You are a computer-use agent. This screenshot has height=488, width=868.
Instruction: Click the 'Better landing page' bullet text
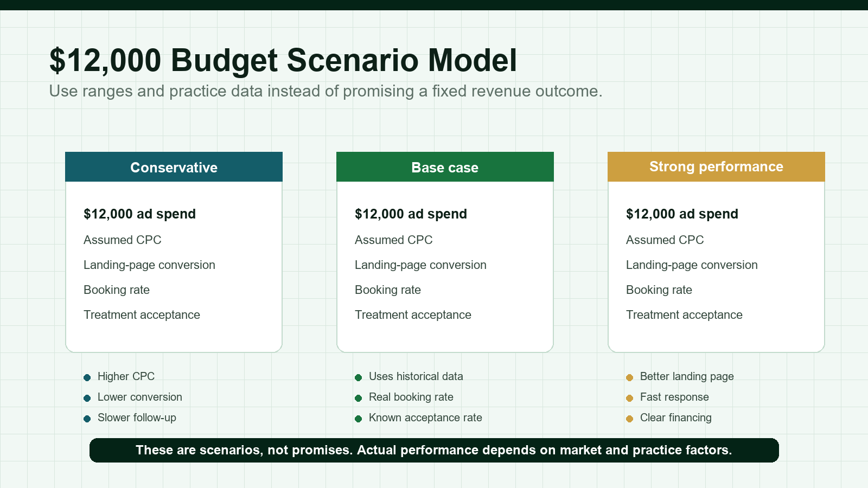[x=687, y=376]
